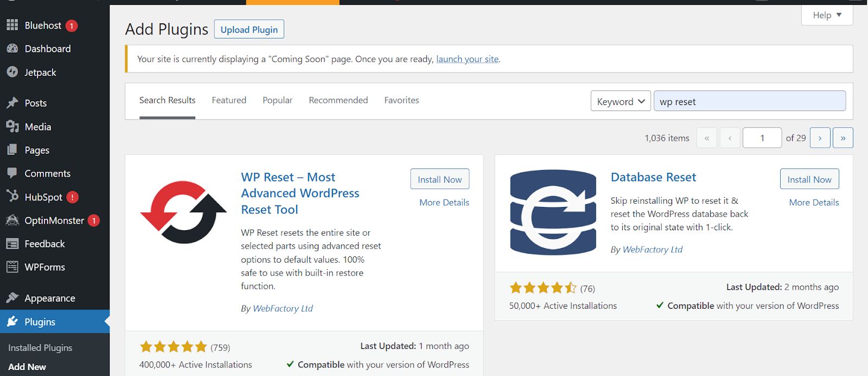
Task: Switch to the Popular tab
Action: coord(277,100)
